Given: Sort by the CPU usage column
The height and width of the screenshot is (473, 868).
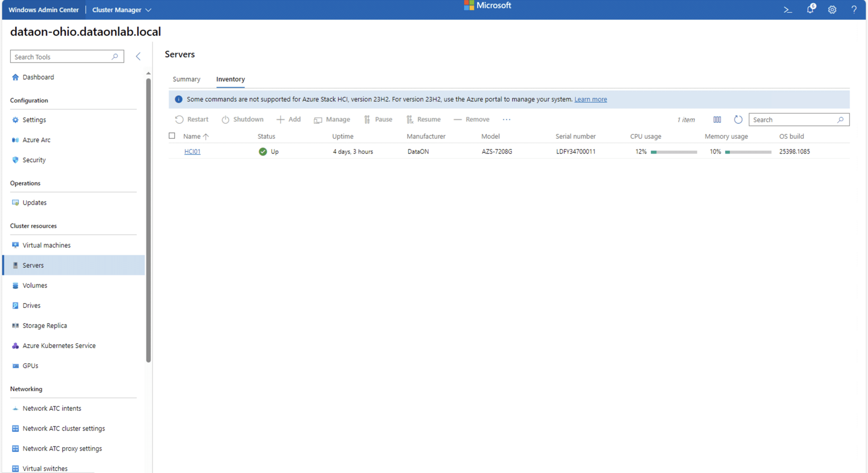Looking at the screenshot, I should 646,136.
